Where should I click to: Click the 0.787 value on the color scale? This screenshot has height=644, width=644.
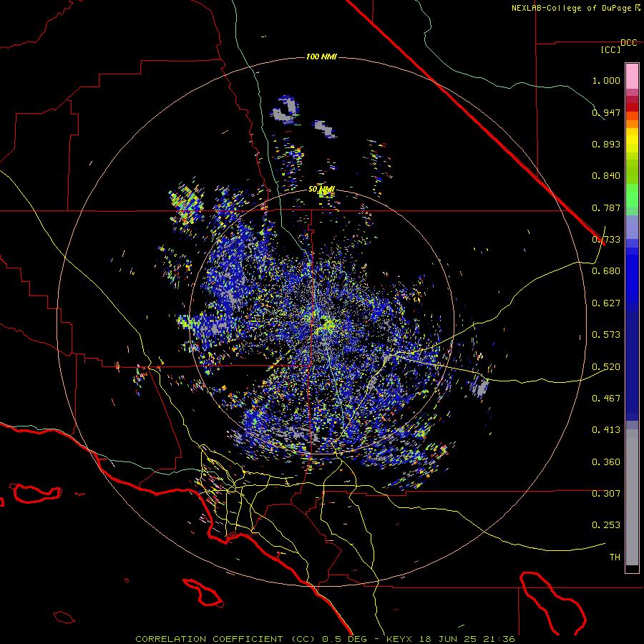(x=606, y=208)
